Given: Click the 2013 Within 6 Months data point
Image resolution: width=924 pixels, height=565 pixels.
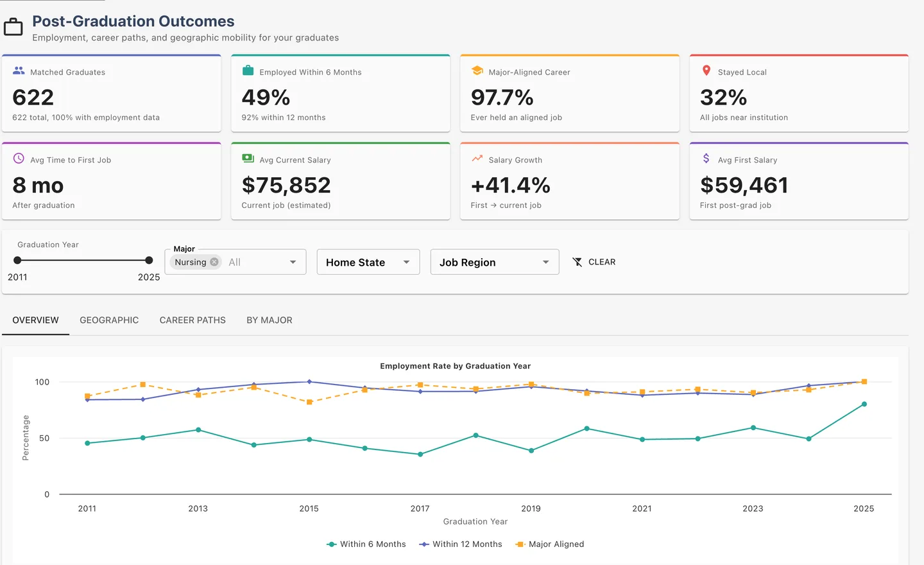Looking at the screenshot, I should 198,430.
